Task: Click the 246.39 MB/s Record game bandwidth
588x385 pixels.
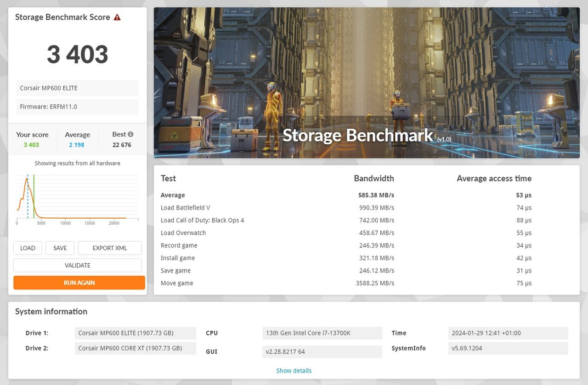Action: click(x=377, y=245)
